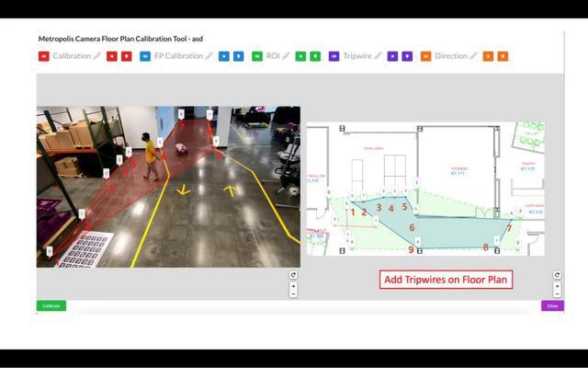588x368 pixels.
Task: Zoom out on the camera image view
Action: pyautogui.click(x=293, y=294)
